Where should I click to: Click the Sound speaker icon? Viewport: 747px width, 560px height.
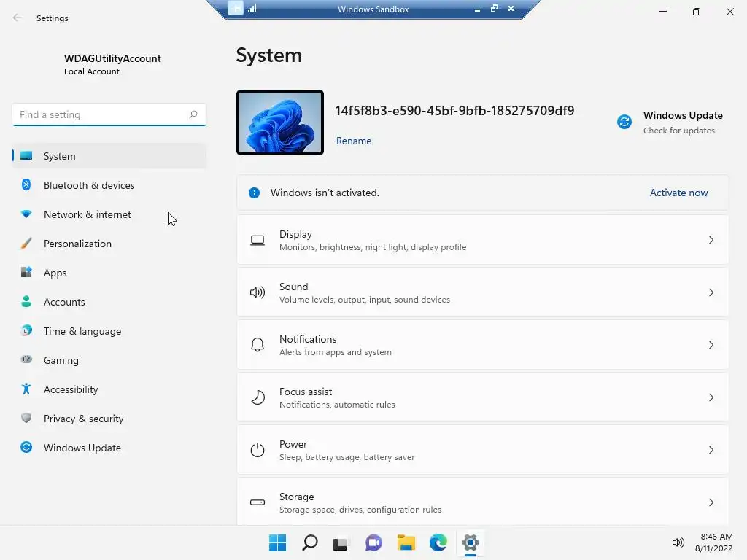[x=258, y=292]
